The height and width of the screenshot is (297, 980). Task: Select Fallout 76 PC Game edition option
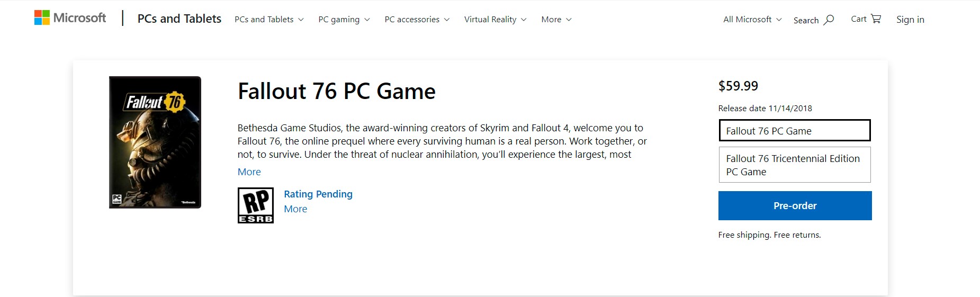tap(795, 131)
